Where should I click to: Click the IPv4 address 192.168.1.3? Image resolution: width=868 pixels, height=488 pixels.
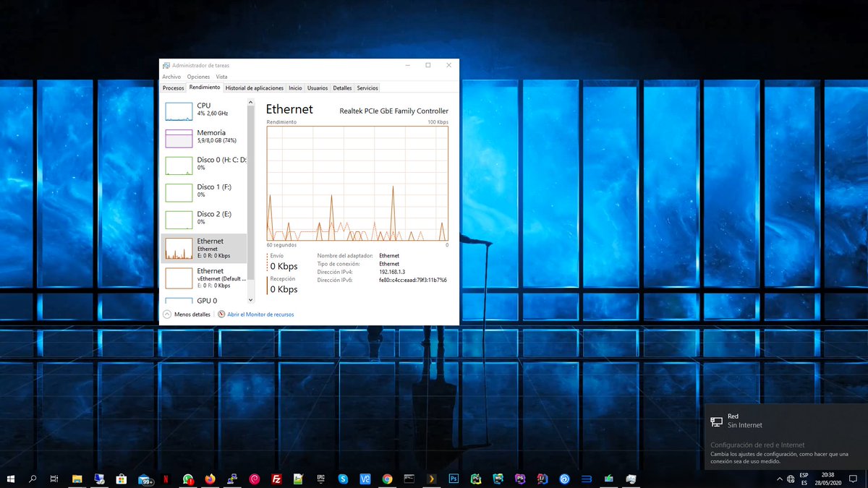392,272
